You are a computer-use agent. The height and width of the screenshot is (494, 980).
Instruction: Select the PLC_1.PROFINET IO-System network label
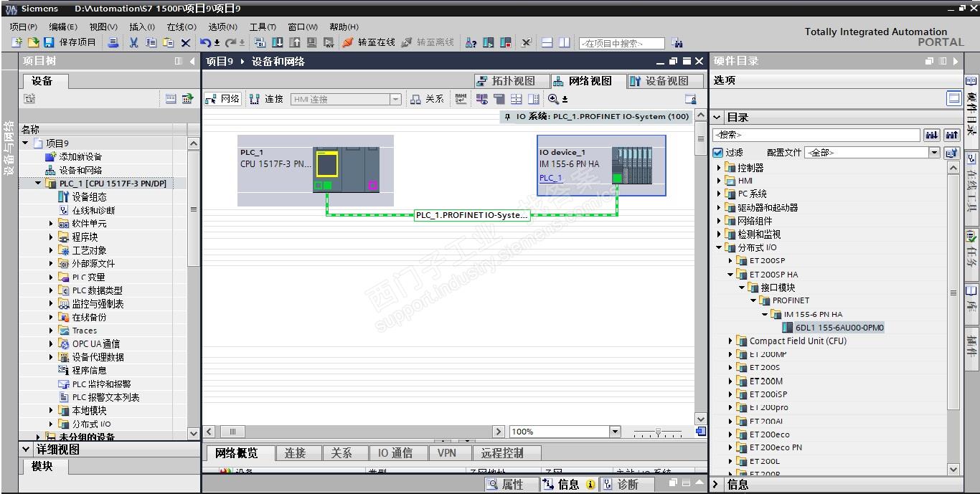472,215
